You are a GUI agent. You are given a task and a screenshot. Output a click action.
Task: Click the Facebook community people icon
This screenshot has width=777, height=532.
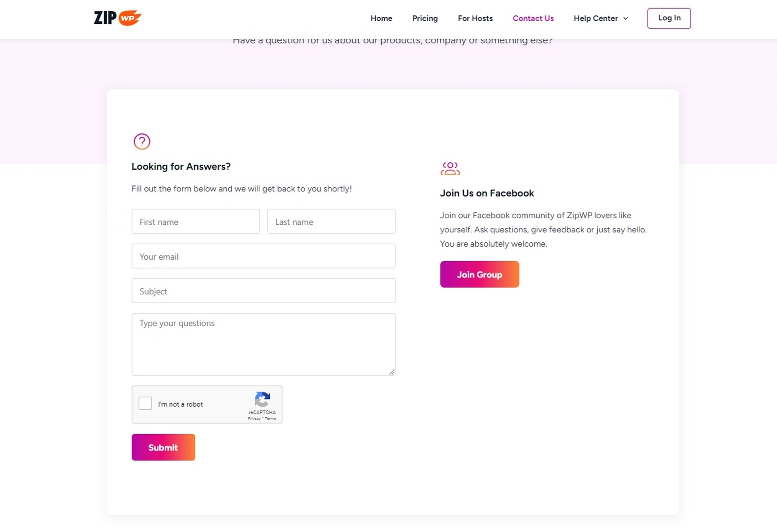(450, 168)
